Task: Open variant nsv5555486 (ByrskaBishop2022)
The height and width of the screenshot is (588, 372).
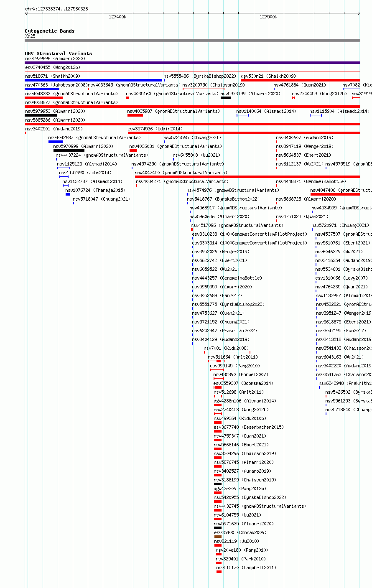Action: (200, 76)
